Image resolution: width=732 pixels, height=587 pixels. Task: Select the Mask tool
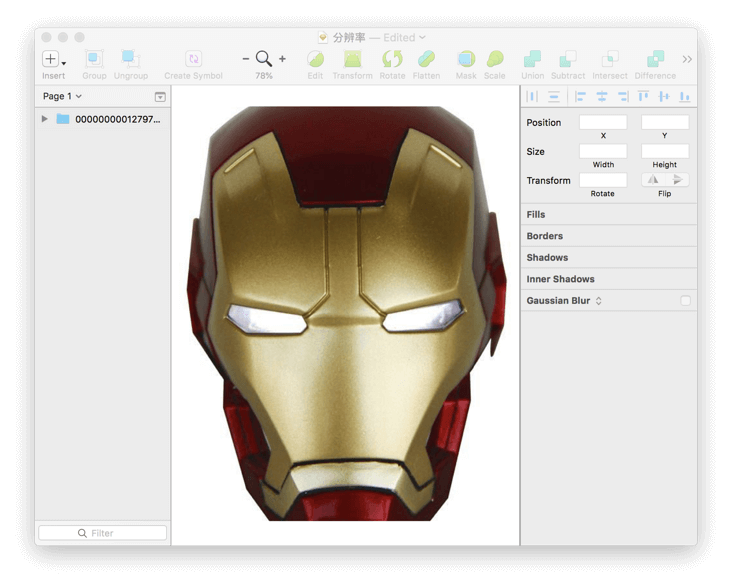[x=466, y=59]
